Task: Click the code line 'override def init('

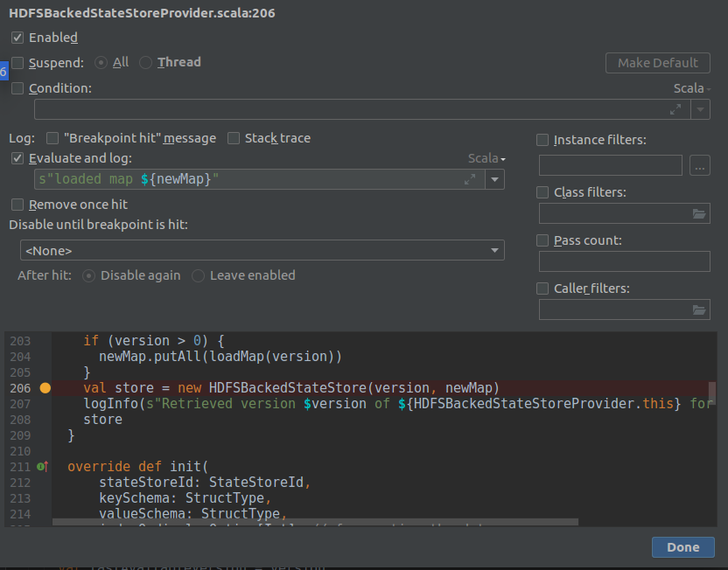Action: (138, 467)
